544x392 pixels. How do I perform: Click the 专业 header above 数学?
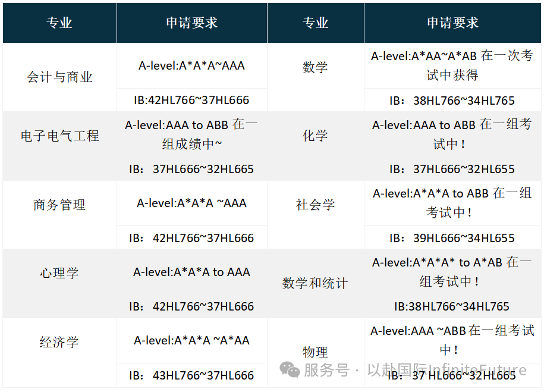pyautogui.click(x=315, y=23)
